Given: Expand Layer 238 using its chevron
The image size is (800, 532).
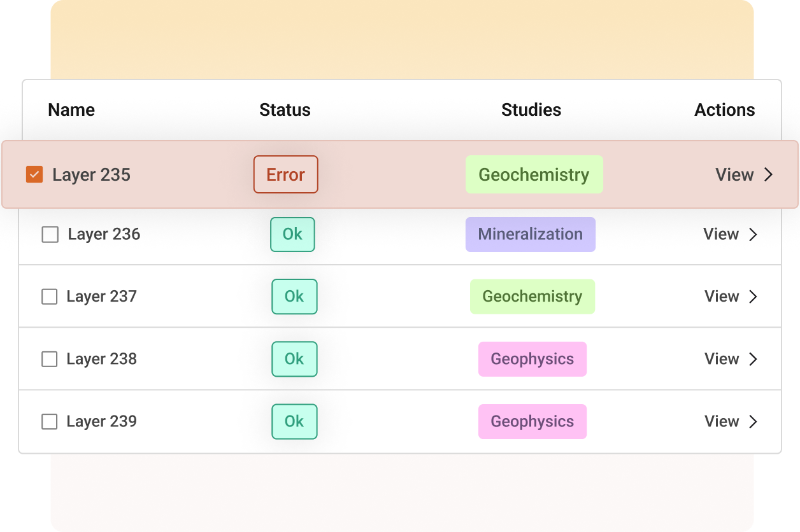Looking at the screenshot, I should [754, 360].
